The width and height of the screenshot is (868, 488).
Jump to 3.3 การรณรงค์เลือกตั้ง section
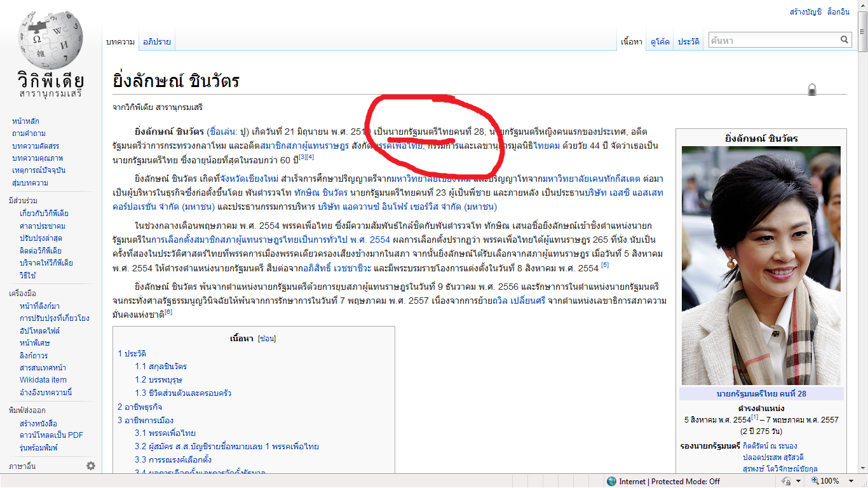tap(173, 460)
